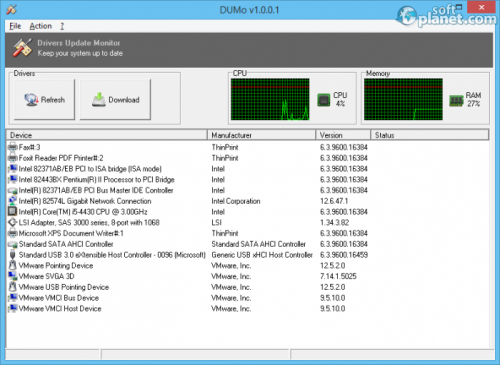Select 'VMware VMCI Host Device' name
Viewport: 500px width, 365px height.
pos(60,309)
